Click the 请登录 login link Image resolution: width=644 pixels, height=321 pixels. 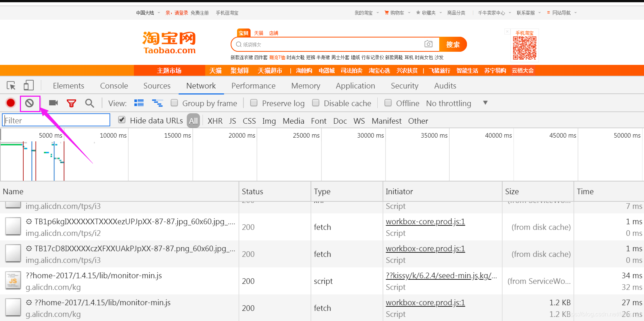click(181, 13)
